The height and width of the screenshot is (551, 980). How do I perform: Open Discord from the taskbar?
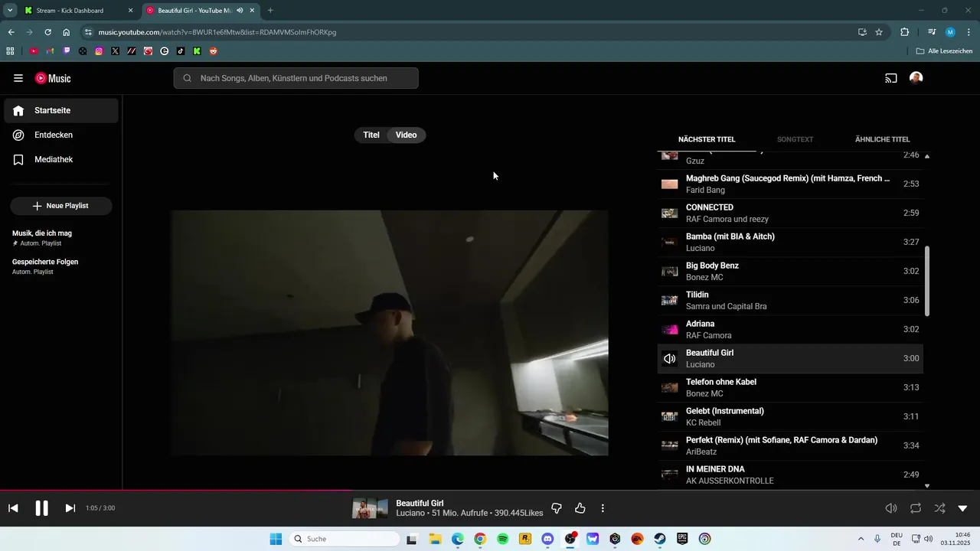[x=547, y=539]
